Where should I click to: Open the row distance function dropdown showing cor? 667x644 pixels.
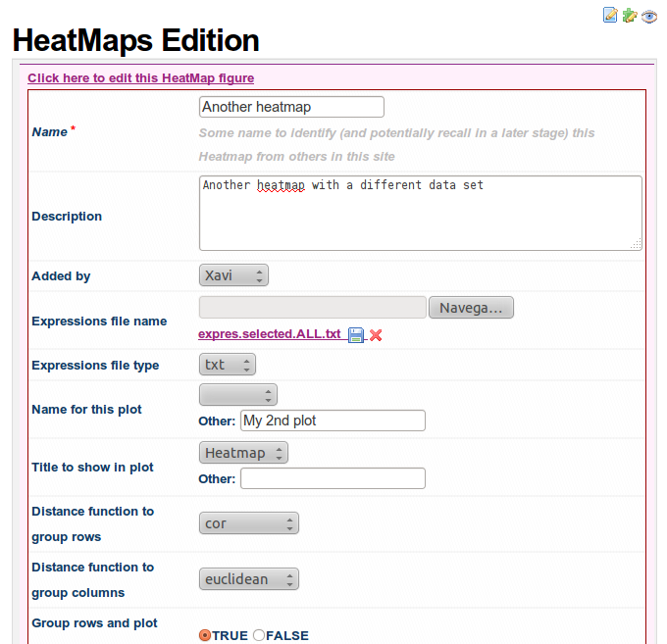(248, 523)
